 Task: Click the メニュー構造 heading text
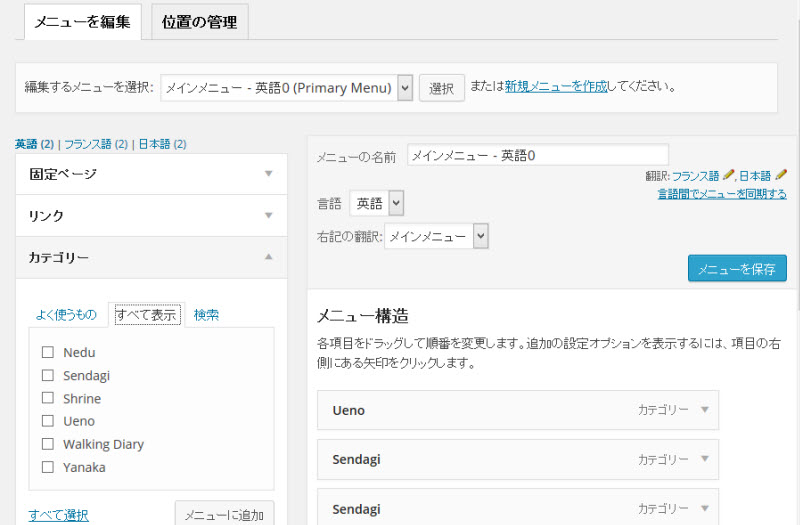(x=363, y=316)
